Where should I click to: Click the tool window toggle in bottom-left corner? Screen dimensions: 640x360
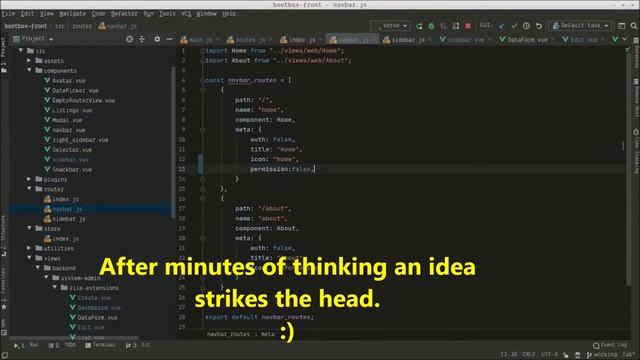click(4, 355)
